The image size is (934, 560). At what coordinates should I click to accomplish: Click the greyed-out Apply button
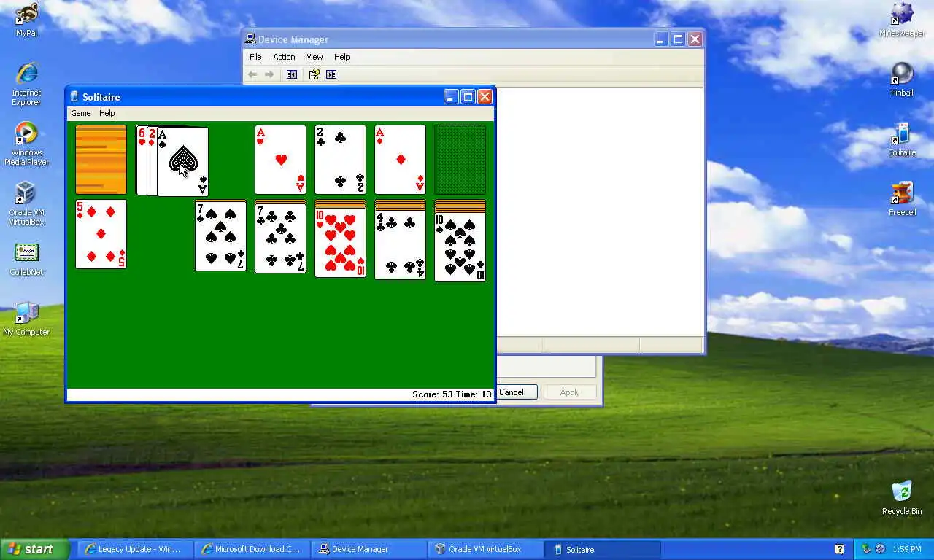coord(570,392)
